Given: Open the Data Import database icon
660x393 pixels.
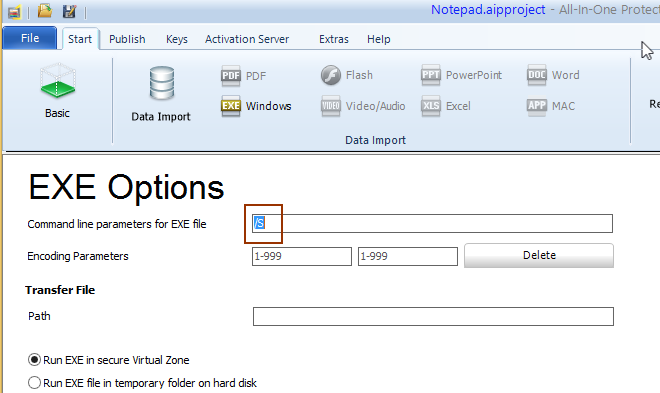Looking at the screenshot, I should click(x=162, y=83).
